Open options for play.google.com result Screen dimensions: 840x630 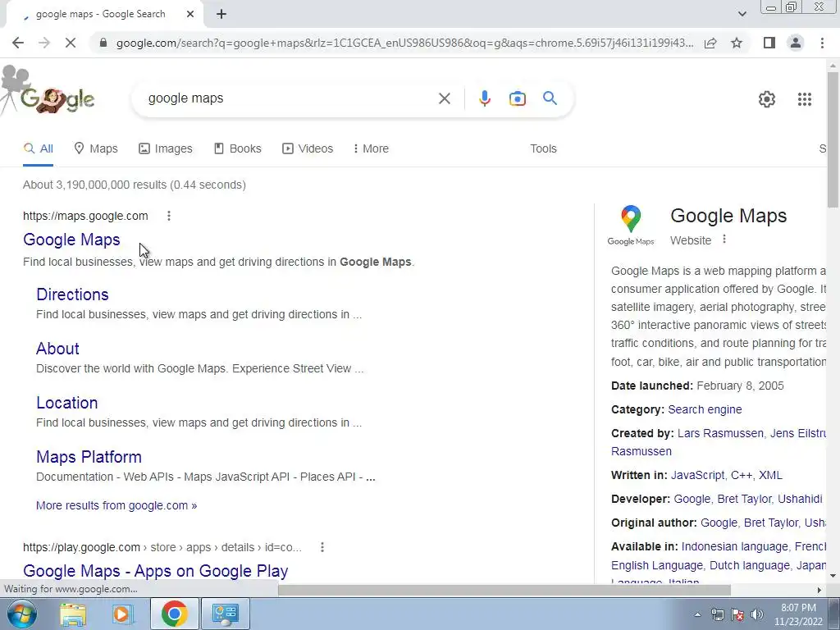(x=322, y=547)
